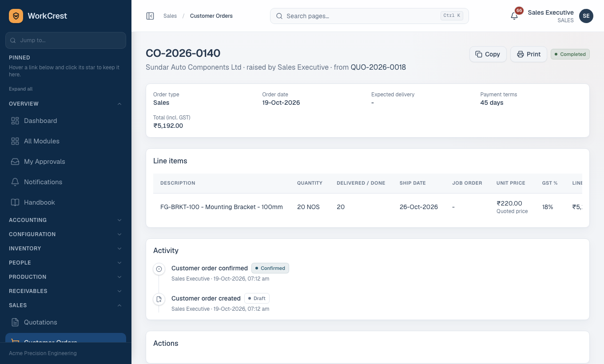The image size is (604, 364).
Task: Click the Customer order created timeline icon
Action: (159, 299)
